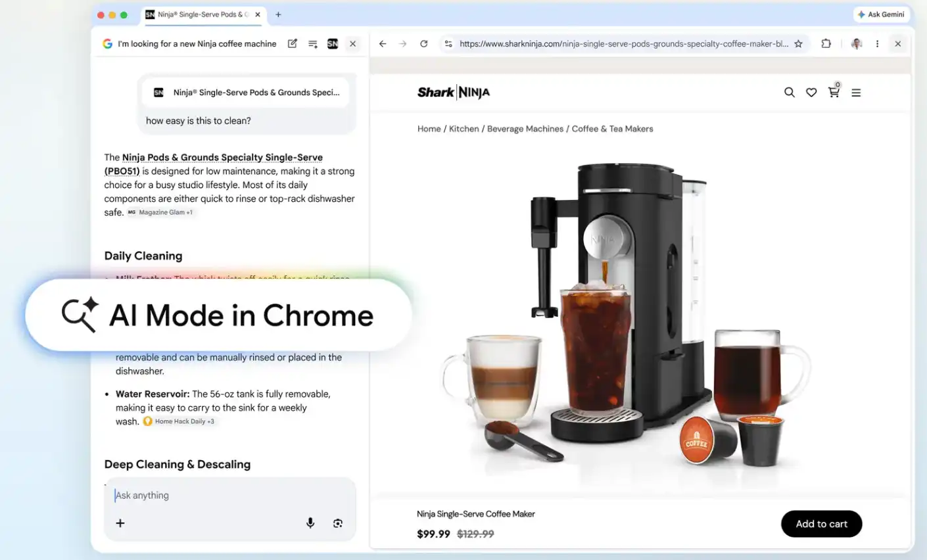Click the plus icon to attach content
This screenshot has width=927, height=560.
120,523
